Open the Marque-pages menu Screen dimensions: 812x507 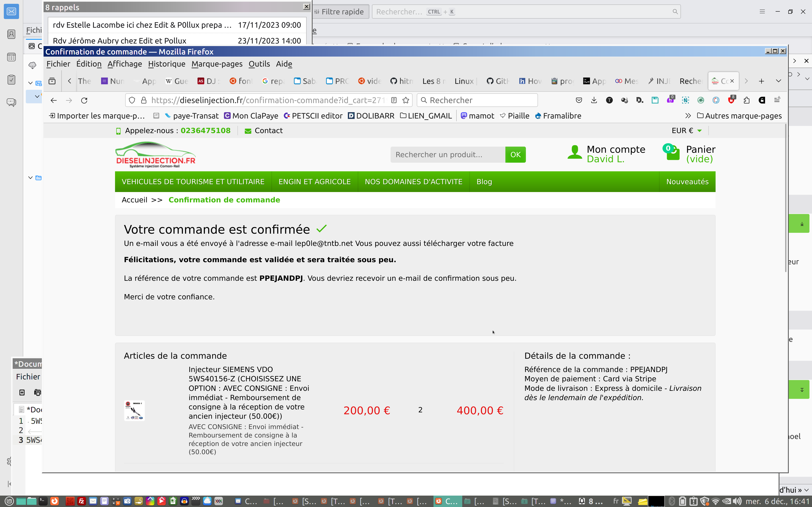pos(217,64)
